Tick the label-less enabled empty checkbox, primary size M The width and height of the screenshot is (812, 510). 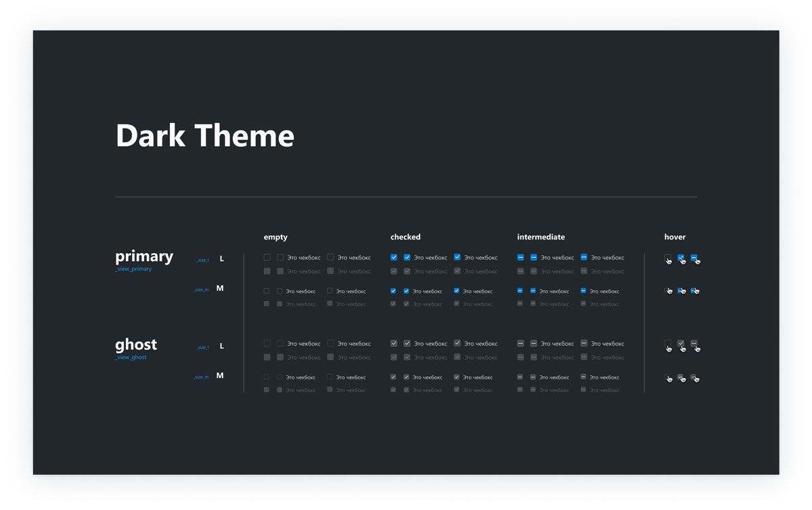[x=267, y=291]
